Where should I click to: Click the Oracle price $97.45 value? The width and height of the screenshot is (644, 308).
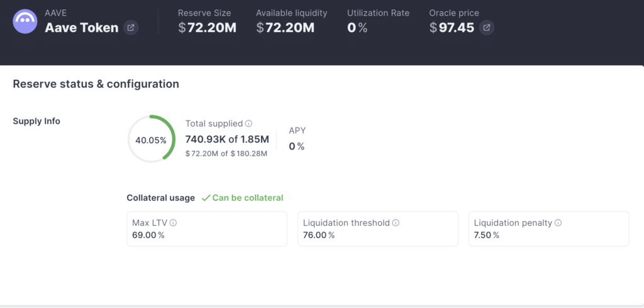[x=452, y=28]
